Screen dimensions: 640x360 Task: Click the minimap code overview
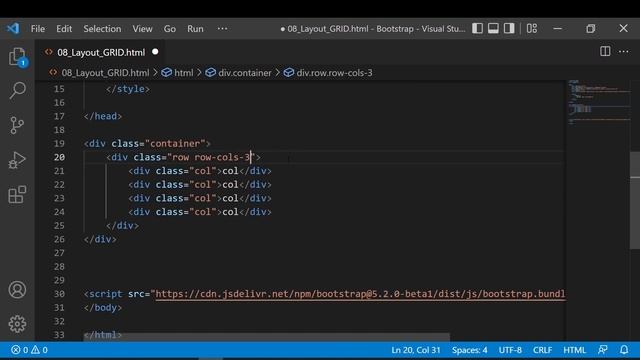click(599, 102)
